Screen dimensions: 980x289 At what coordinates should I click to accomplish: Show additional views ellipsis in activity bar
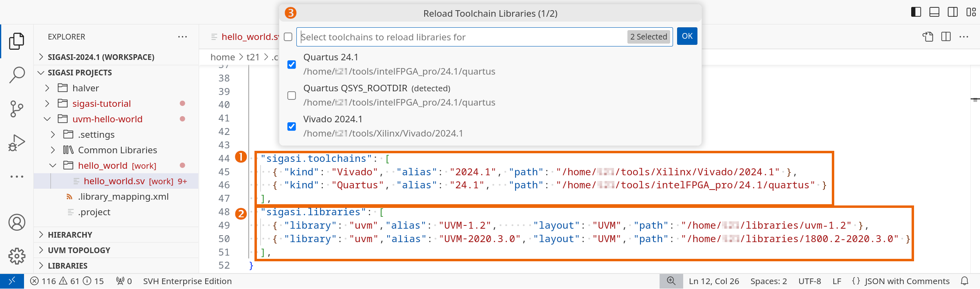(17, 176)
